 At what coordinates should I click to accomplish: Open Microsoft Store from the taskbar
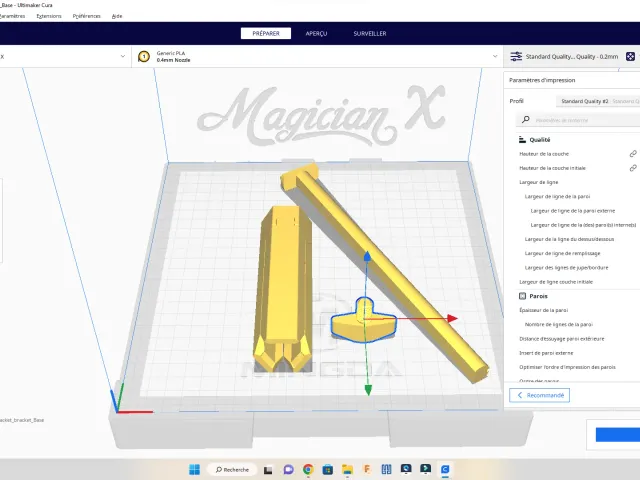pyautogui.click(x=327, y=470)
